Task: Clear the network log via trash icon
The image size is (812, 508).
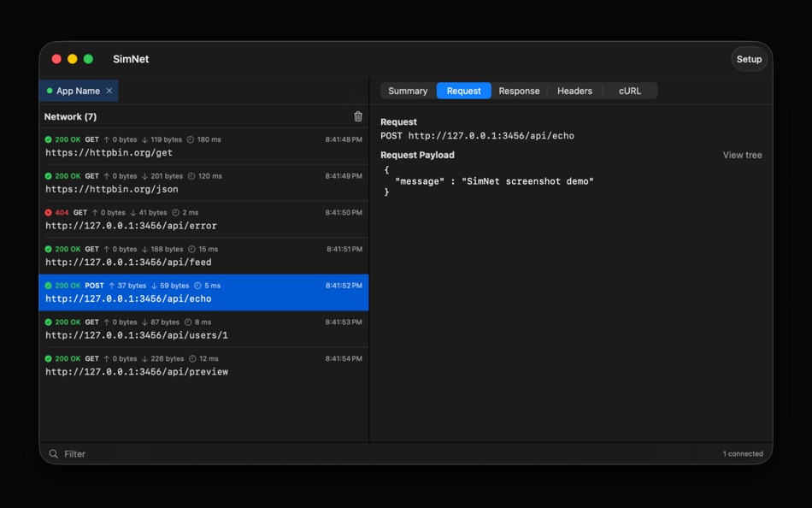Action: point(358,116)
